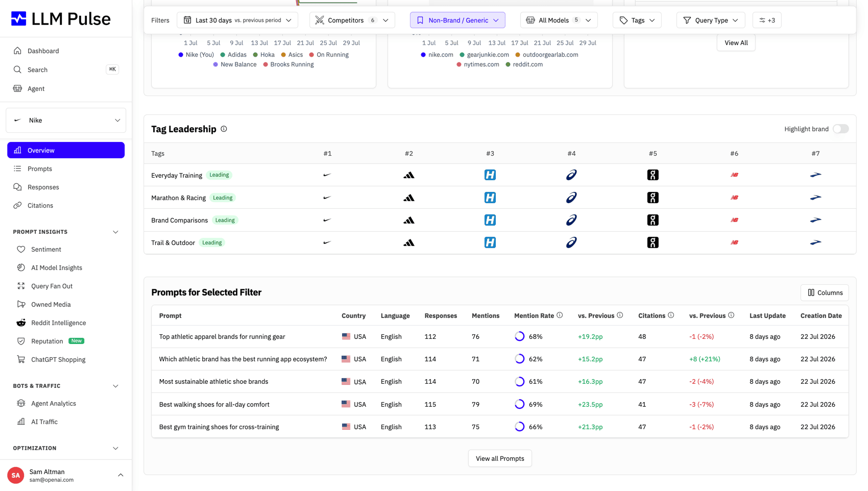The width and height of the screenshot is (868, 491).
Task: Go to the Responses page
Action: [x=66, y=187]
